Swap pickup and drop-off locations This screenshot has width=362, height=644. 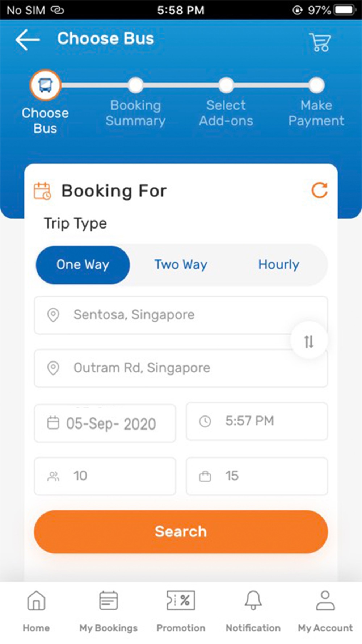click(309, 341)
